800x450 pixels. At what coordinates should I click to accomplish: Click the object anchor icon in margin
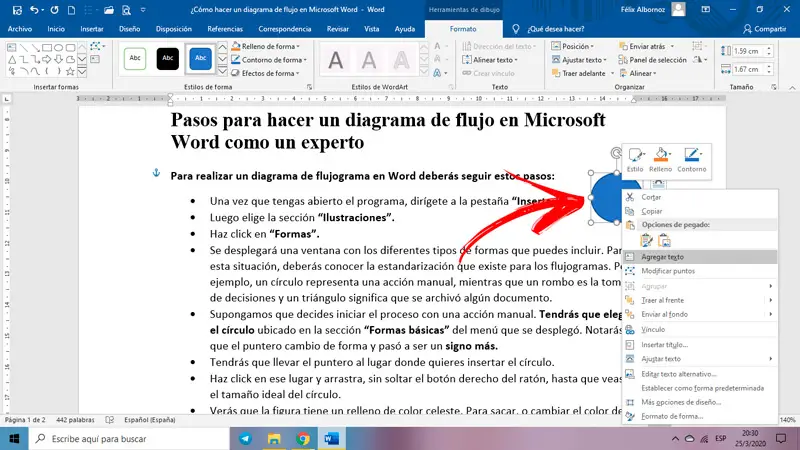tap(157, 173)
